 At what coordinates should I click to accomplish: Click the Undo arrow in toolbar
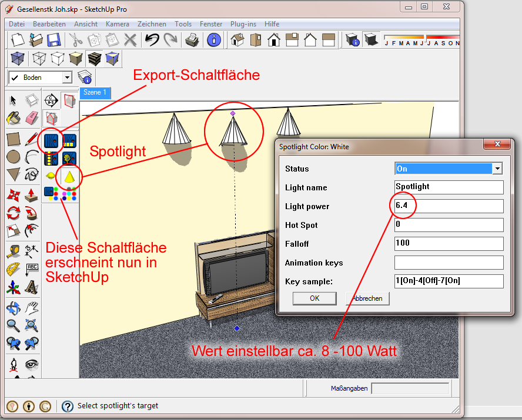click(152, 39)
